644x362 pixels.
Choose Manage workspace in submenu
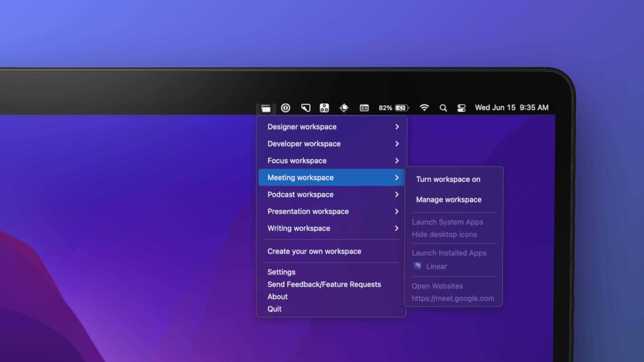pyautogui.click(x=449, y=200)
